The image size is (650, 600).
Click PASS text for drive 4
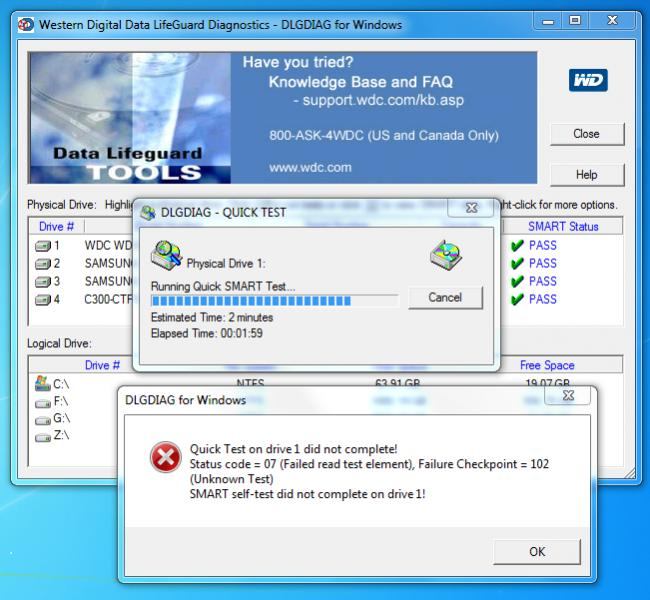[543, 299]
